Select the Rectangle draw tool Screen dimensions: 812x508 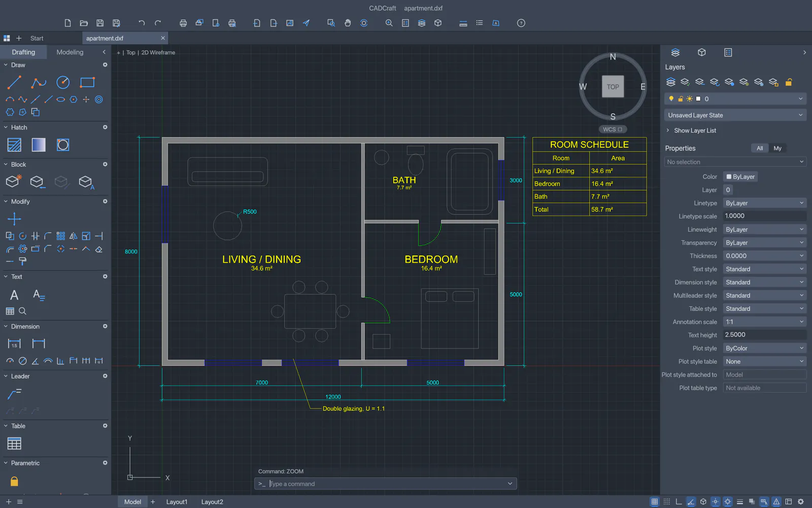click(x=87, y=82)
